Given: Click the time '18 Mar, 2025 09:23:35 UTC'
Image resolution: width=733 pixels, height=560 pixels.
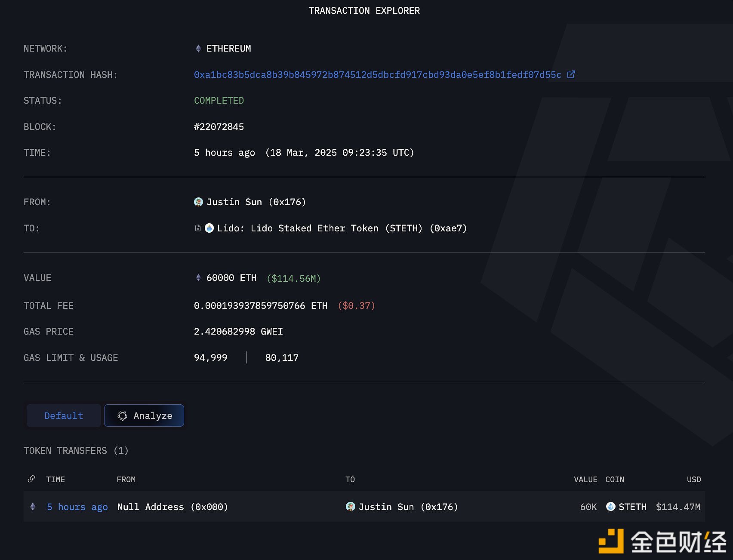Looking at the screenshot, I should point(339,153).
